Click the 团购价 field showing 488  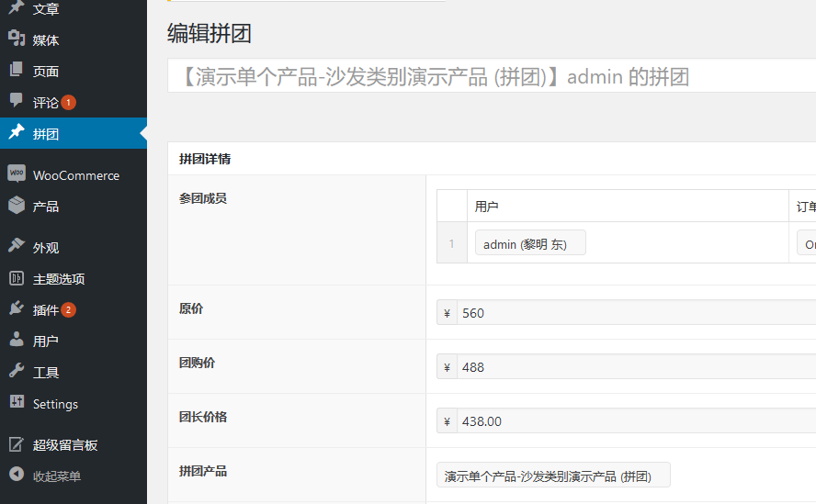pos(636,366)
